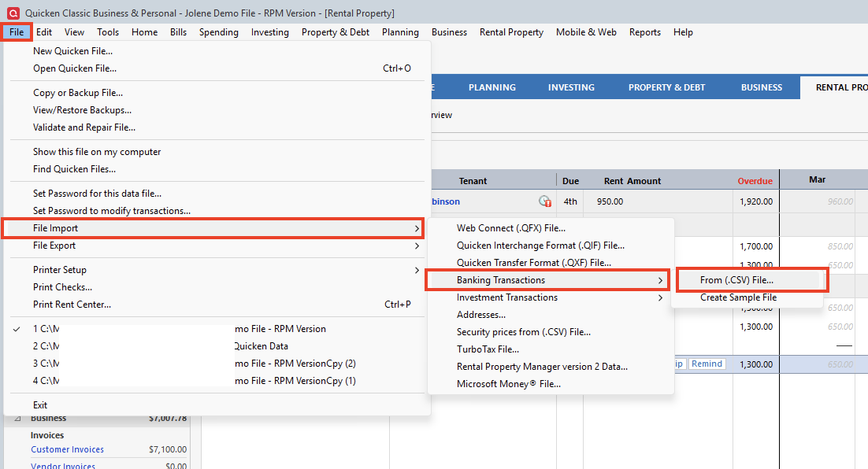The height and width of the screenshot is (469, 868).
Task: Select Set Password for this data file...
Action: (x=217, y=193)
